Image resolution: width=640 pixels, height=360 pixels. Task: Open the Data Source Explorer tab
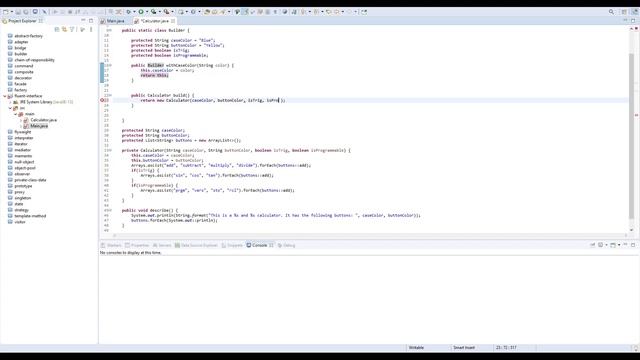click(x=196, y=245)
